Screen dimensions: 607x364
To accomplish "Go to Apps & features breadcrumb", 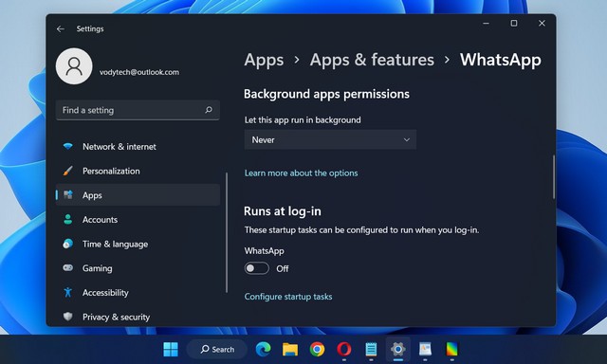I will 372,60.
